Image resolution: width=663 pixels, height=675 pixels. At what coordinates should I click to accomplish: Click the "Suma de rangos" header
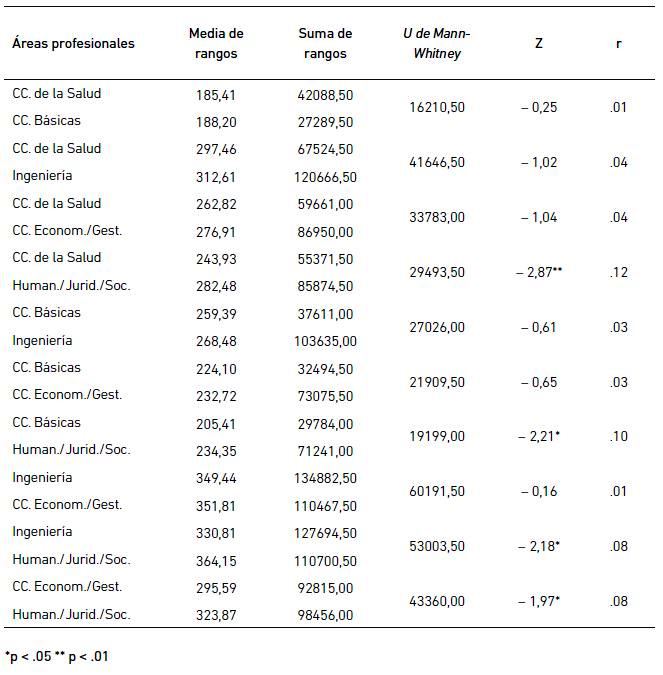[326, 43]
